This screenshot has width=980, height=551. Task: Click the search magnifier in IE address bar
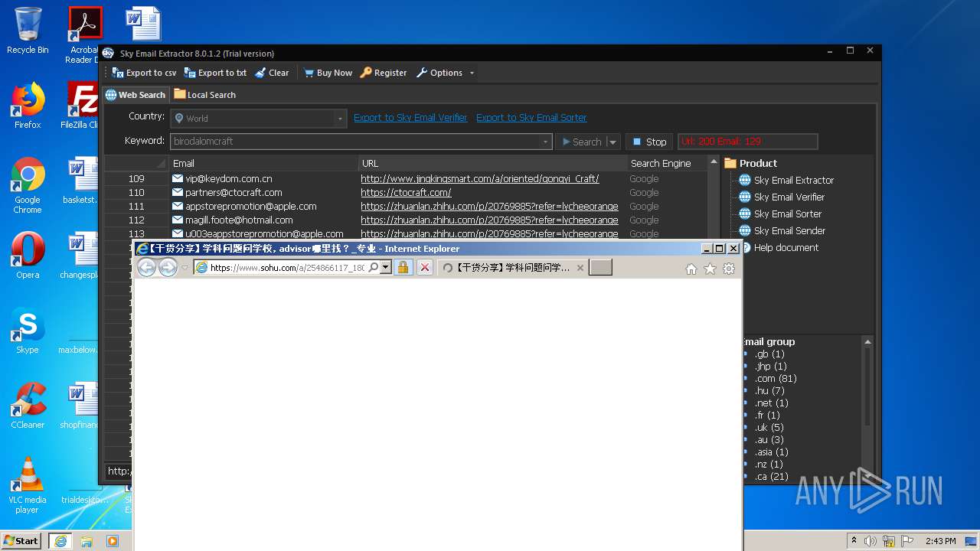pyautogui.click(x=373, y=267)
